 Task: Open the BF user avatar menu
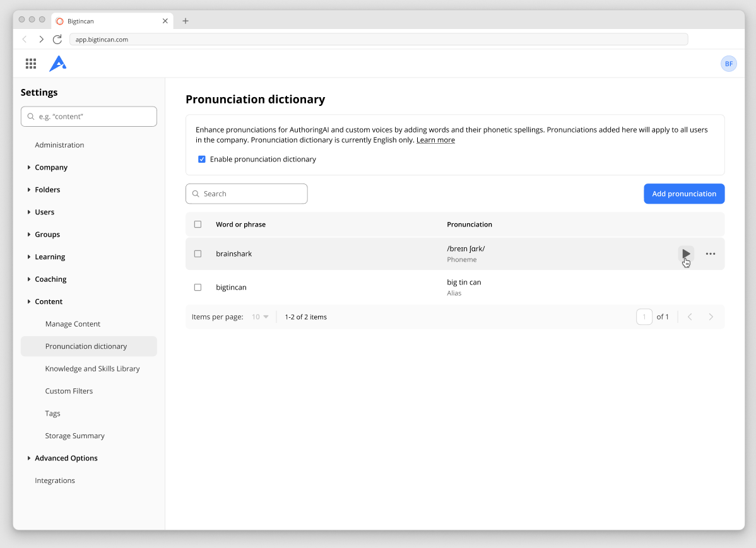pyautogui.click(x=728, y=64)
